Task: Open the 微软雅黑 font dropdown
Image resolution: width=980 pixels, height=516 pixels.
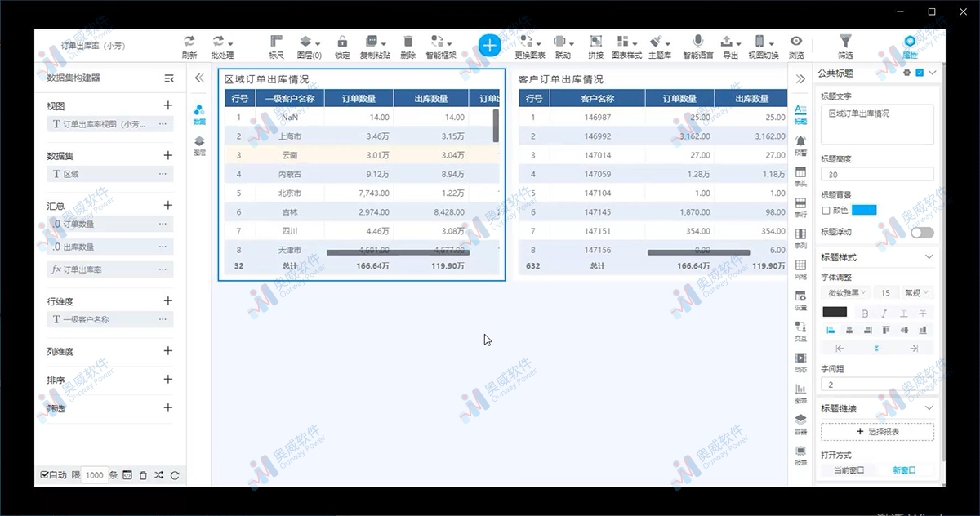Action: (844, 292)
